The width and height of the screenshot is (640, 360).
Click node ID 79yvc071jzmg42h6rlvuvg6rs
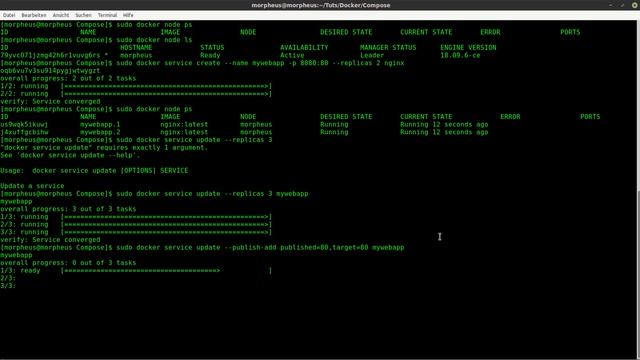[50, 55]
